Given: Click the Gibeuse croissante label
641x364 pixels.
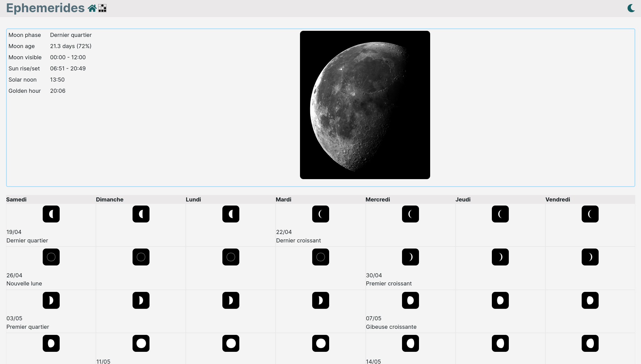Looking at the screenshot, I should tap(391, 327).
